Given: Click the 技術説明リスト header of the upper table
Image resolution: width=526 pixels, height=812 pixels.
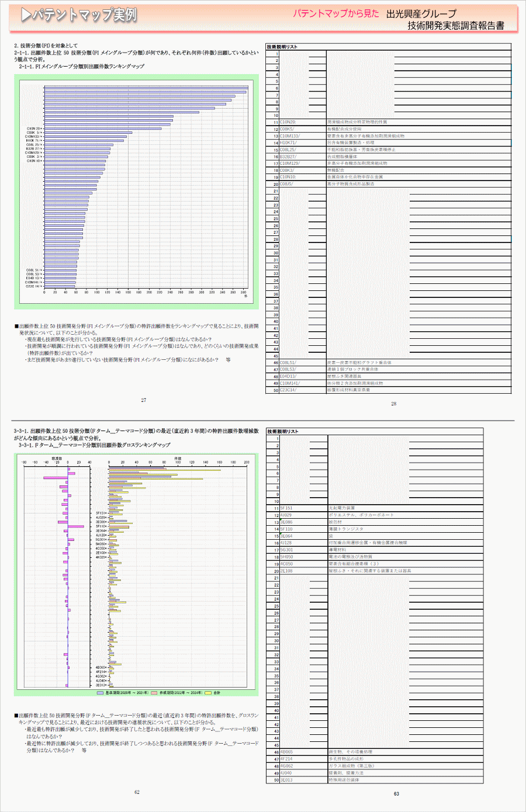Looking at the screenshot, I should [282, 47].
